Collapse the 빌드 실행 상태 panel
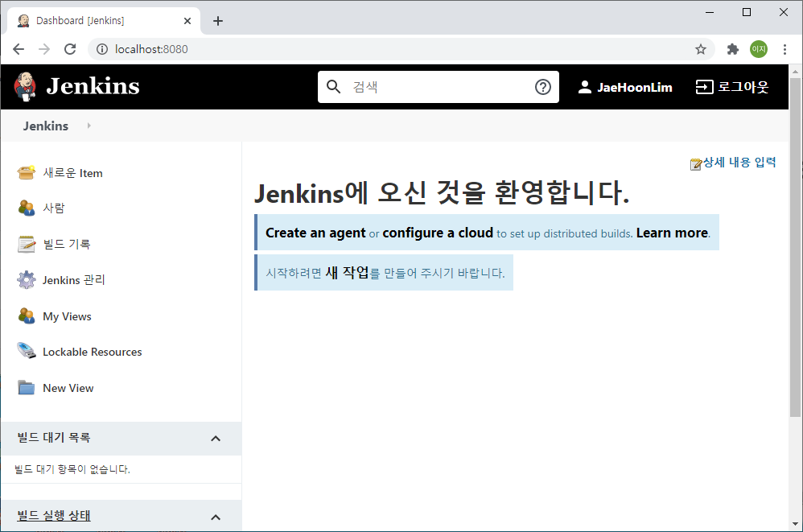This screenshot has height=532, width=803. [216, 518]
